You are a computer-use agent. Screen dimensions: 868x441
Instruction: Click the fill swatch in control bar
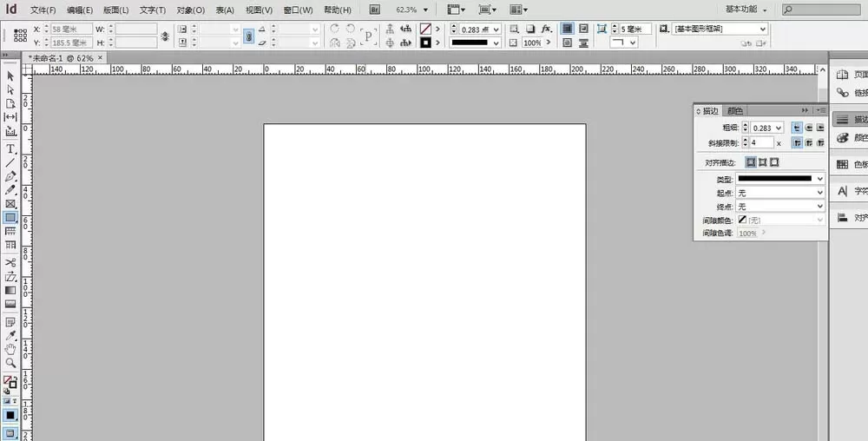pos(425,29)
